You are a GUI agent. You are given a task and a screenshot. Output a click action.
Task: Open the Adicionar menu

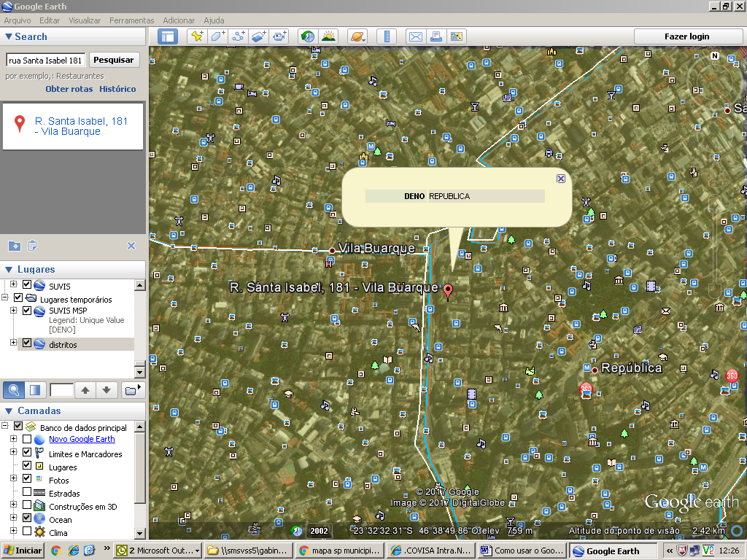pyautogui.click(x=179, y=20)
